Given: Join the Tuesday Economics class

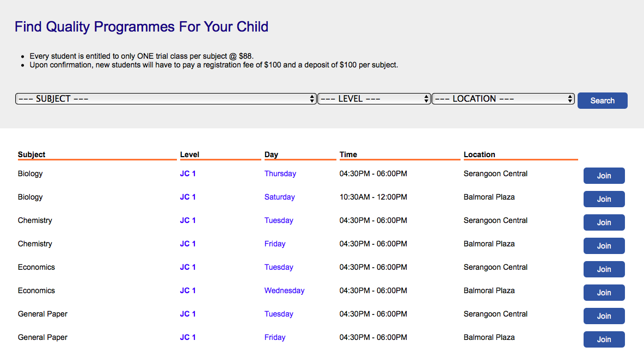Looking at the screenshot, I should (x=604, y=269).
